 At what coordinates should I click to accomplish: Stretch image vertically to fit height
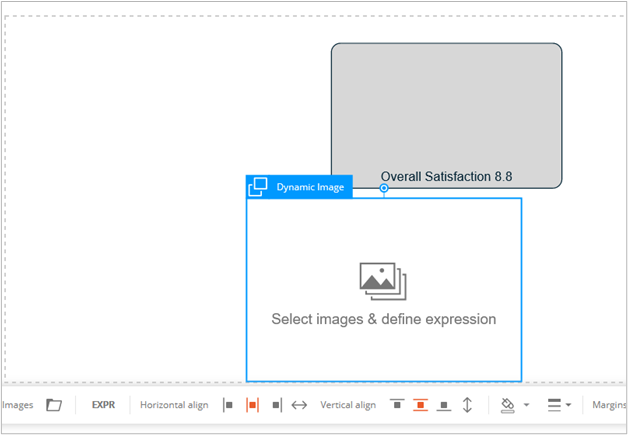[467, 405]
